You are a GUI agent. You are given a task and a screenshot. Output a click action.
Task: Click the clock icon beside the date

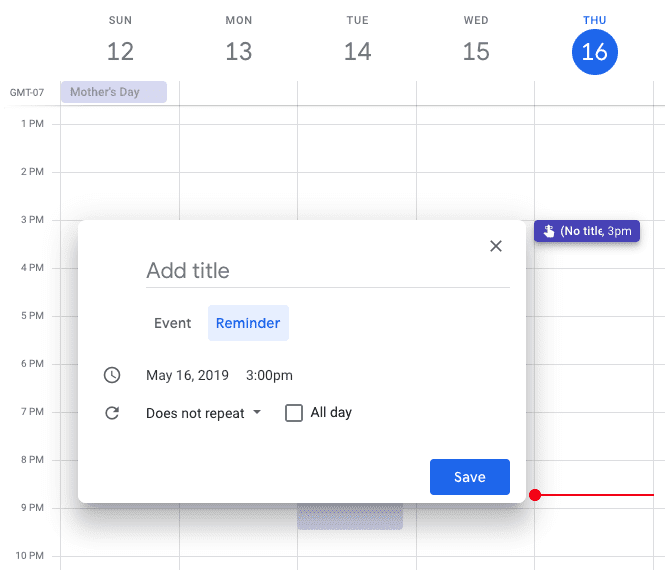112,375
